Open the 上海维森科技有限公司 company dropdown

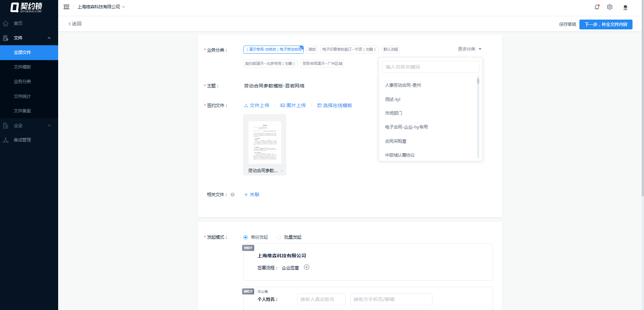tap(101, 7)
